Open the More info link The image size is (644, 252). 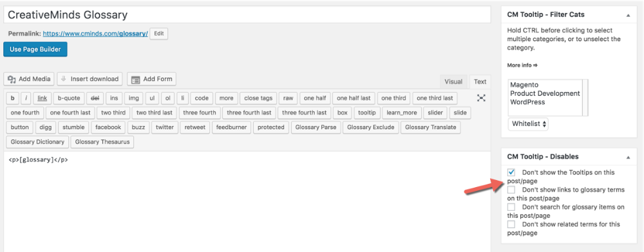point(522,65)
